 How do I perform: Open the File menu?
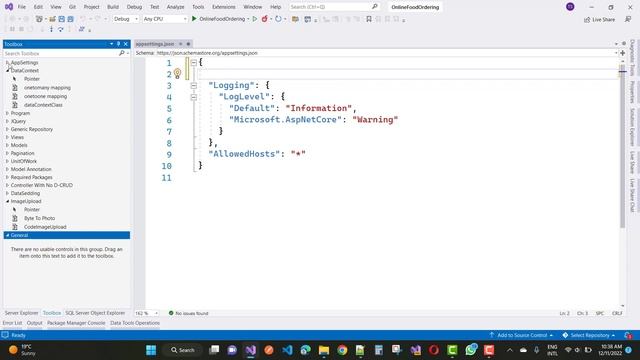(22, 7)
